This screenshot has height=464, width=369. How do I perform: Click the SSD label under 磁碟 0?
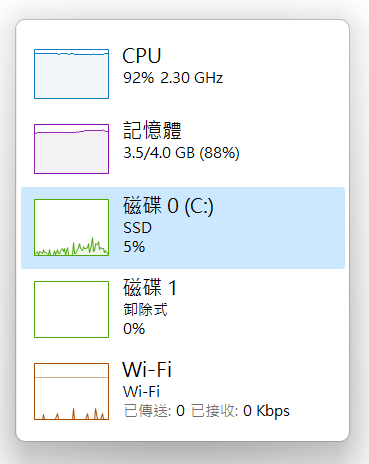(137, 228)
